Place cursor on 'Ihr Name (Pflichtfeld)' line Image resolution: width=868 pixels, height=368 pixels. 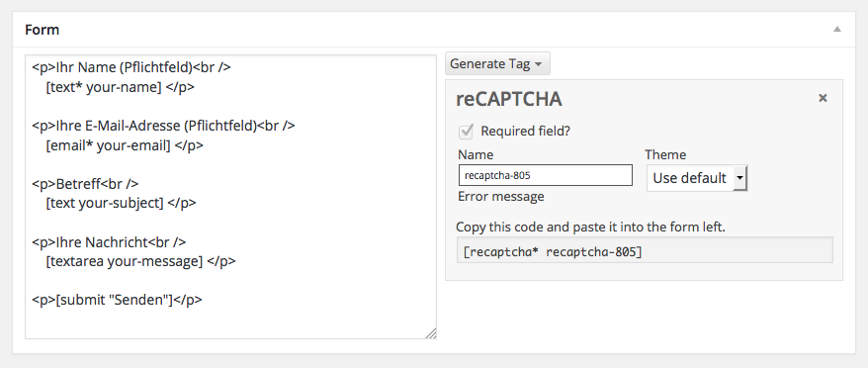click(x=131, y=67)
